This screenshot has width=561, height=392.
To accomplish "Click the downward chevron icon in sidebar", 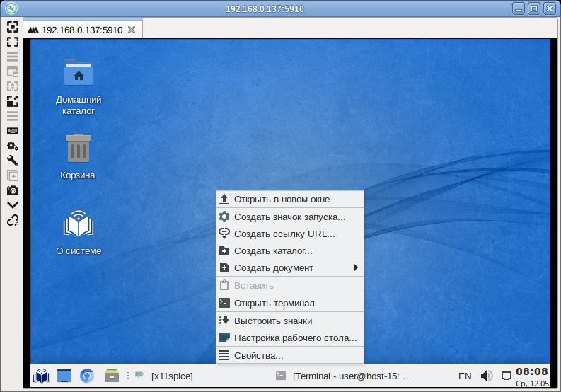I will coord(13,205).
